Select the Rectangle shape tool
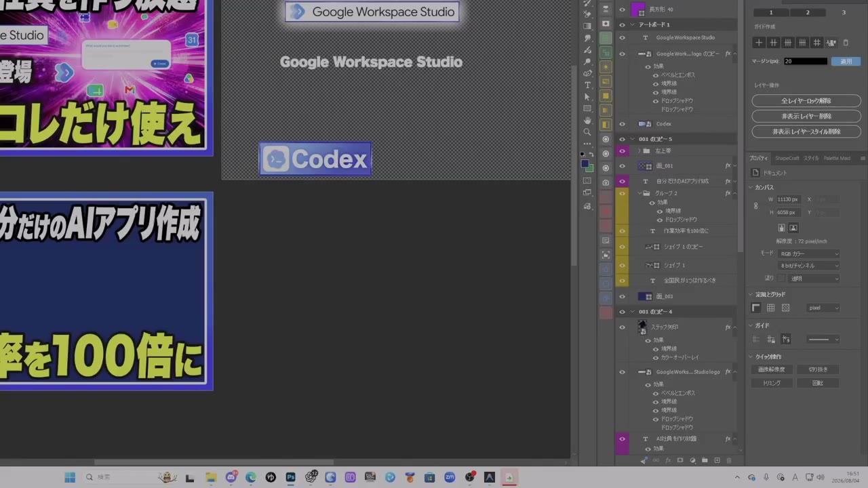 587,108
